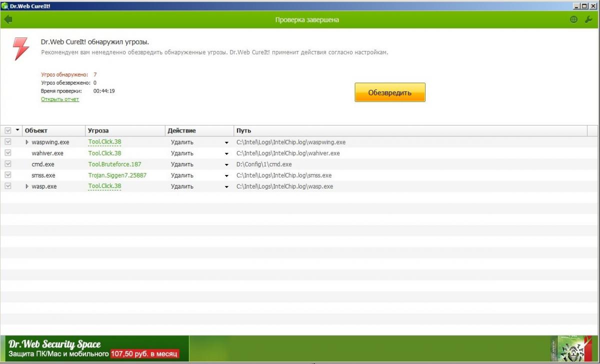Toggle the select-all checkbox in header

[x=8, y=130]
